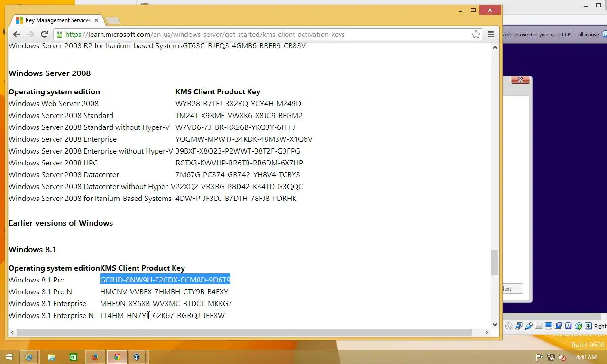This screenshot has height=364, width=607.
Task: Click VirtualBox network adapters status icon
Action: point(519,326)
